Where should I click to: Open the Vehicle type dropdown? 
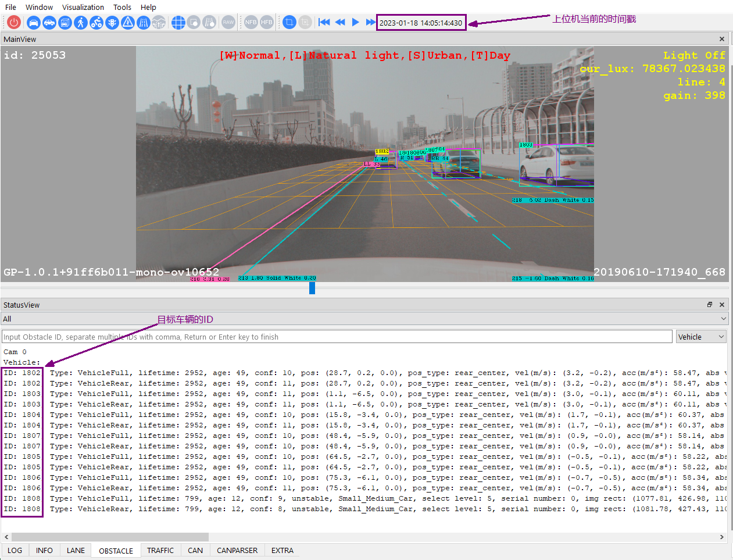701,337
